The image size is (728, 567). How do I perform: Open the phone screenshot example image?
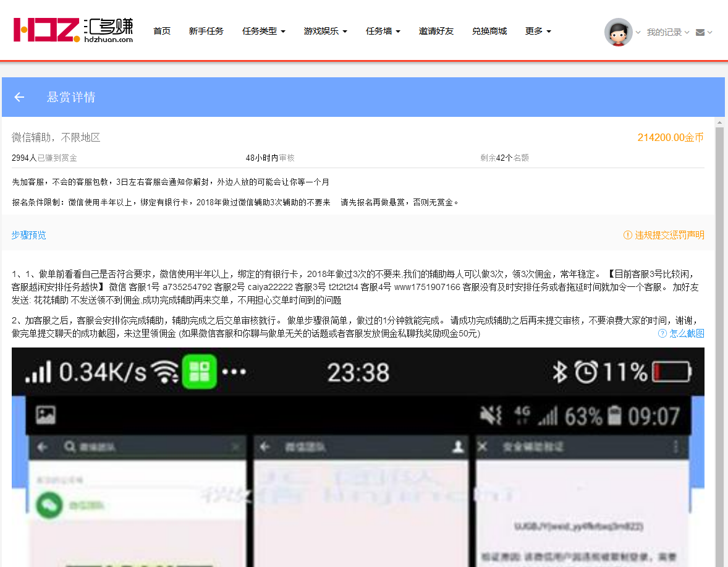[358, 457]
